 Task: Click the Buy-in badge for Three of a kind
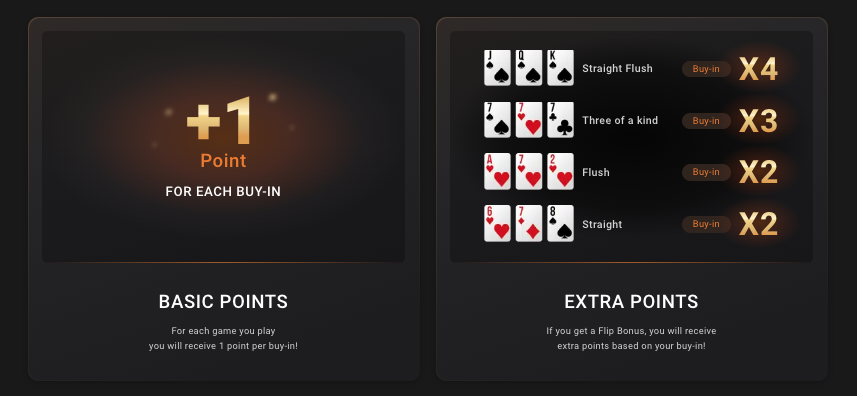point(706,121)
